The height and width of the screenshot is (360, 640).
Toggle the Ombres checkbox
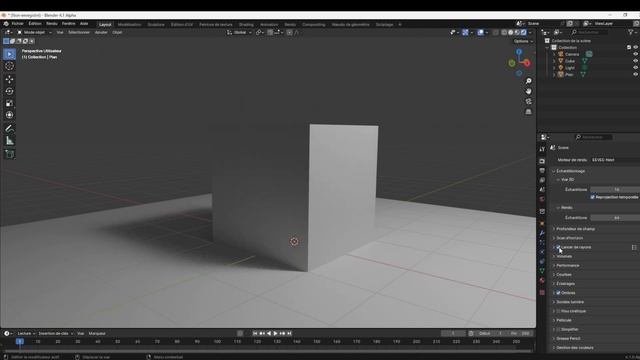[x=558, y=293]
